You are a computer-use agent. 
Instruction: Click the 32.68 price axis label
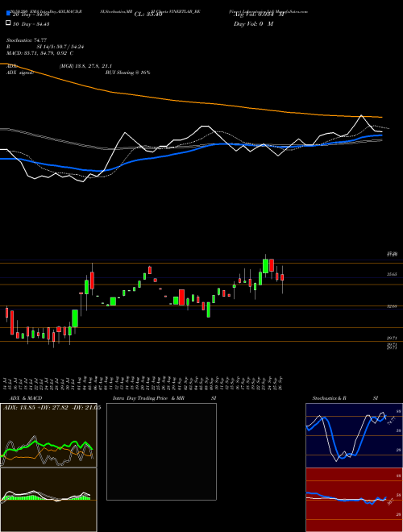pos(393,306)
